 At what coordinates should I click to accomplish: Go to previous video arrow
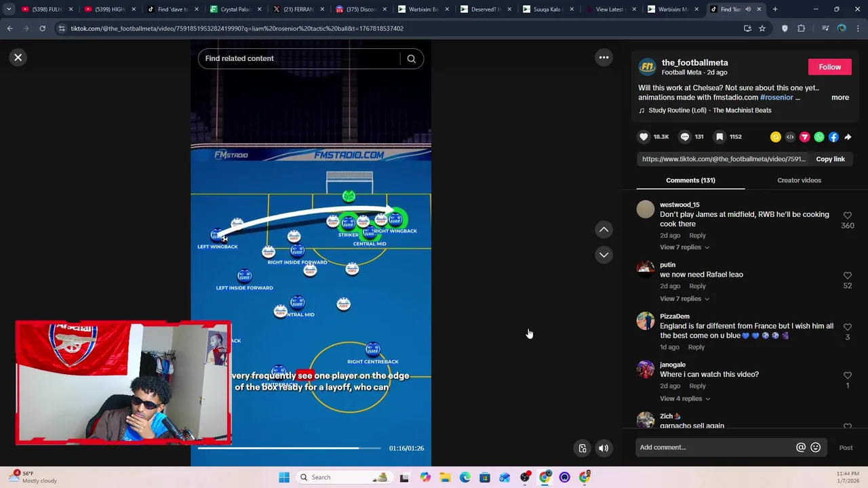(604, 230)
